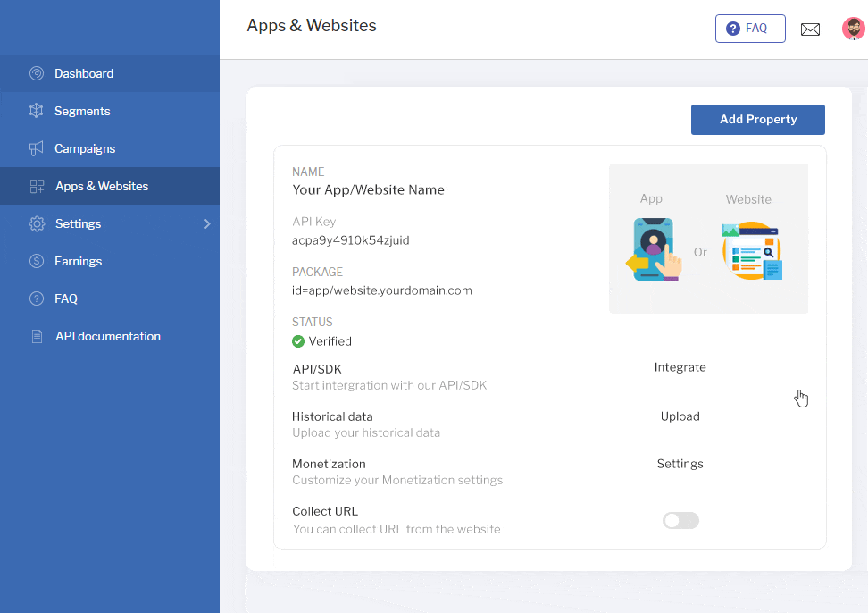Enable the Collect URL toggle switch

point(680,521)
